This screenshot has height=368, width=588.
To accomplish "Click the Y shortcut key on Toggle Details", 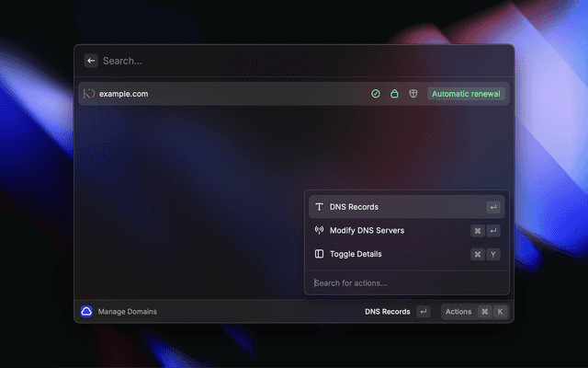I will pyautogui.click(x=494, y=254).
